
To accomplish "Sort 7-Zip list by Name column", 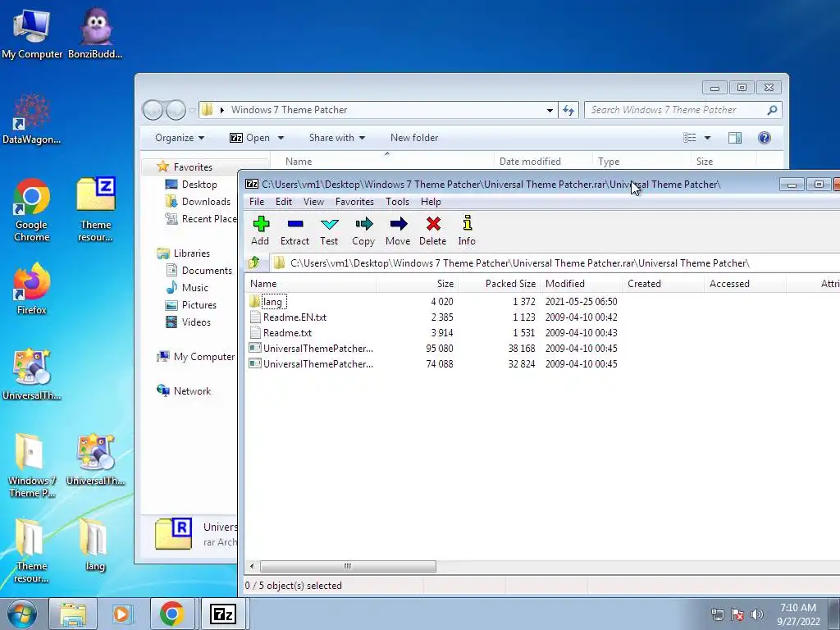I will [x=311, y=283].
